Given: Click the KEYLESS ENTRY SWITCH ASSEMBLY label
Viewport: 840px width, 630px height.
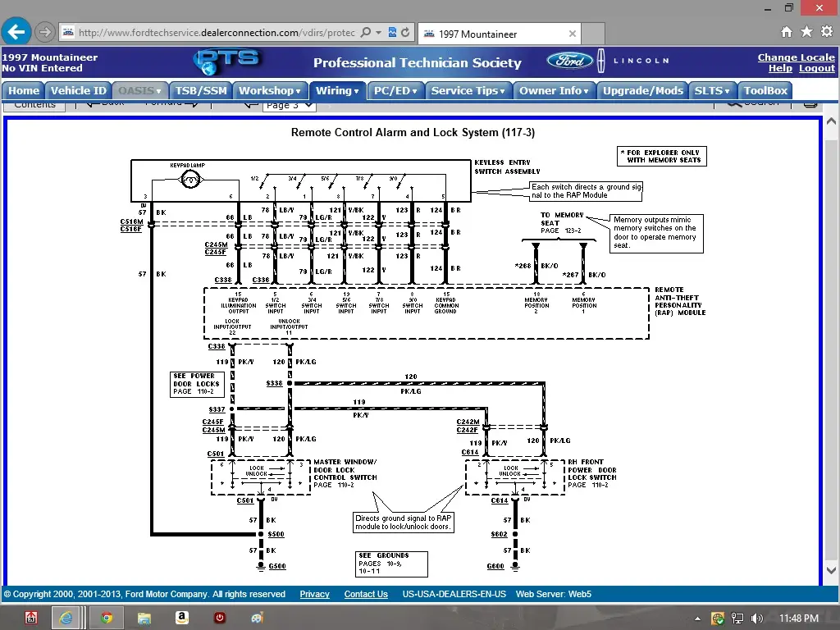Looking at the screenshot, I should (507, 167).
